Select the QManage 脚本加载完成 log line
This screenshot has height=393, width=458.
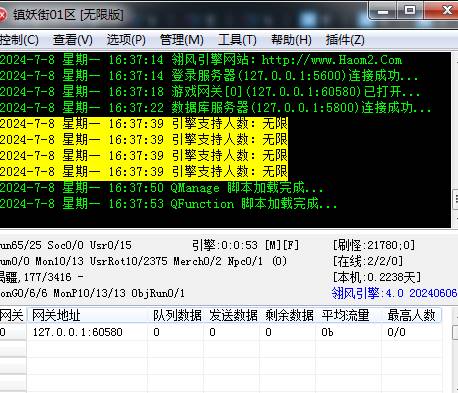click(x=162, y=188)
